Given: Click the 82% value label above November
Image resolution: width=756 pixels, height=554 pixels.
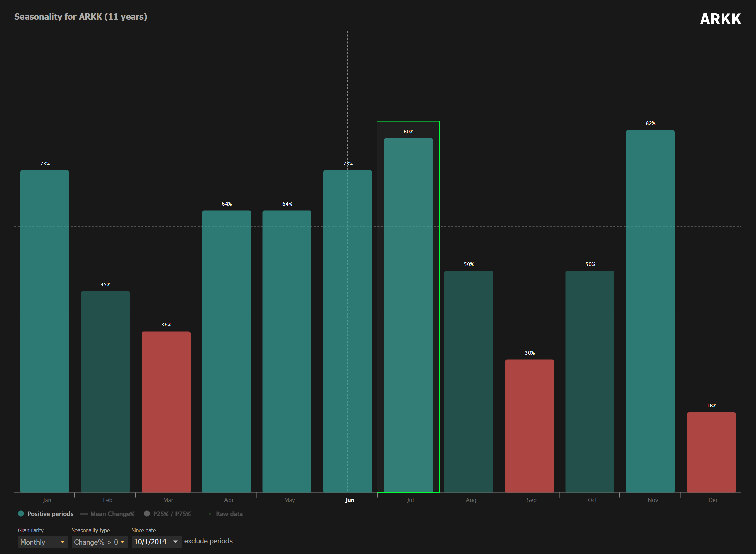Looking at the screenshot, I should tap(651, 123).
